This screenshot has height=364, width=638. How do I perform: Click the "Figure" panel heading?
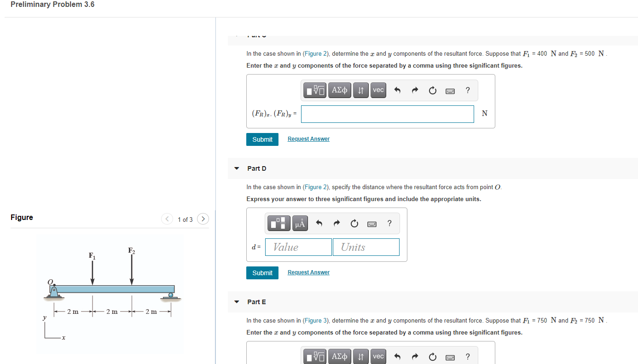(22, 217)
